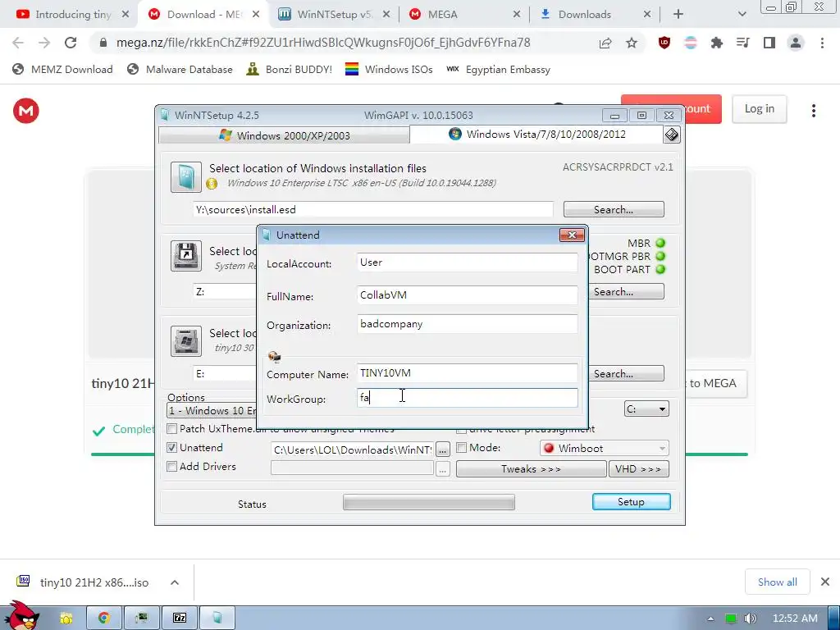
Task: Close the download shelf bar
Action: 825,582
